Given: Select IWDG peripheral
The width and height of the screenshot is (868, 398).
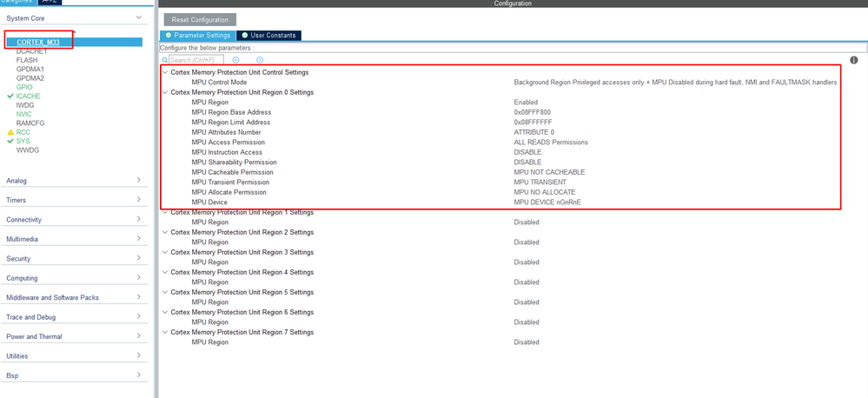Looking at the screenshot, I should pyautogui.click(x=25, y=105).
